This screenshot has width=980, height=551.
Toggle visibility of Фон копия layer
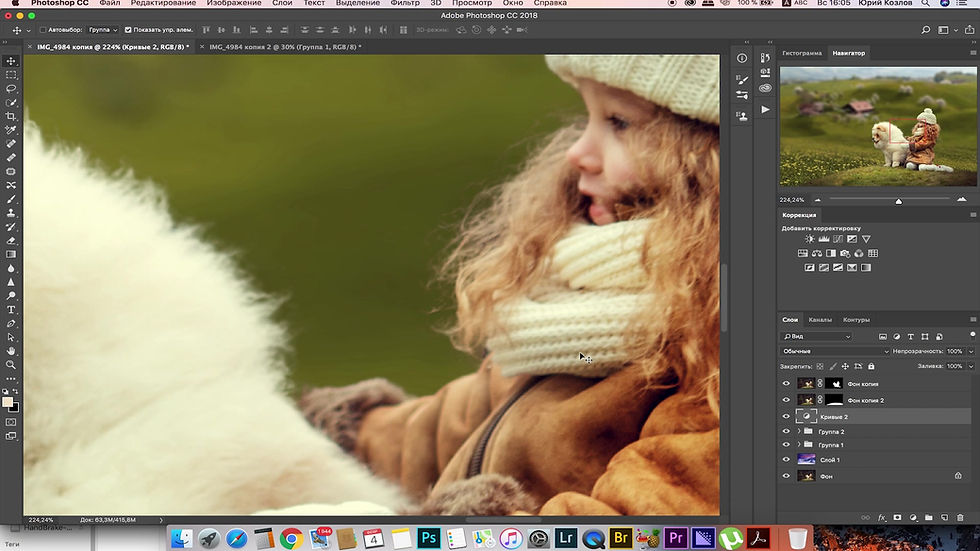click(x=786, y=384)
